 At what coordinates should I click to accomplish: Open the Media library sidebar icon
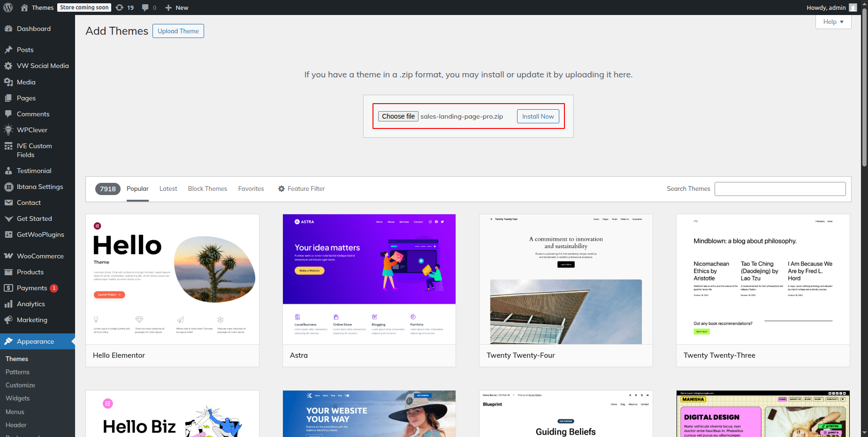[x=8, y=82]
